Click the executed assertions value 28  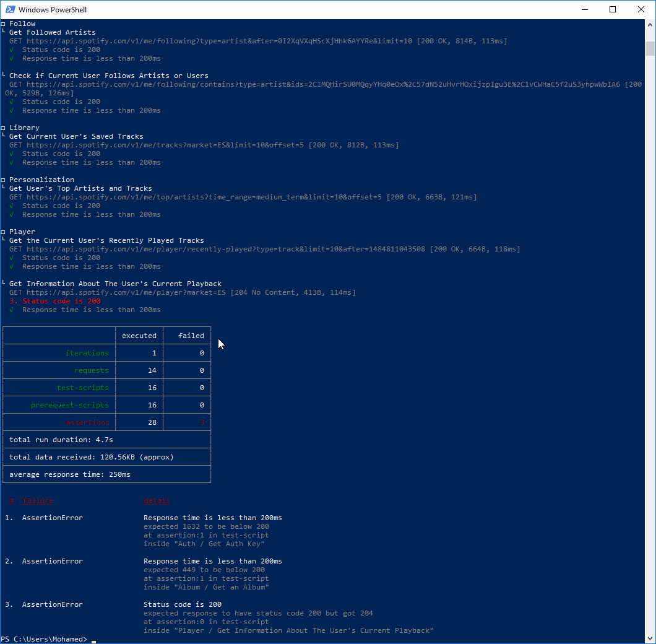(152, 422)
